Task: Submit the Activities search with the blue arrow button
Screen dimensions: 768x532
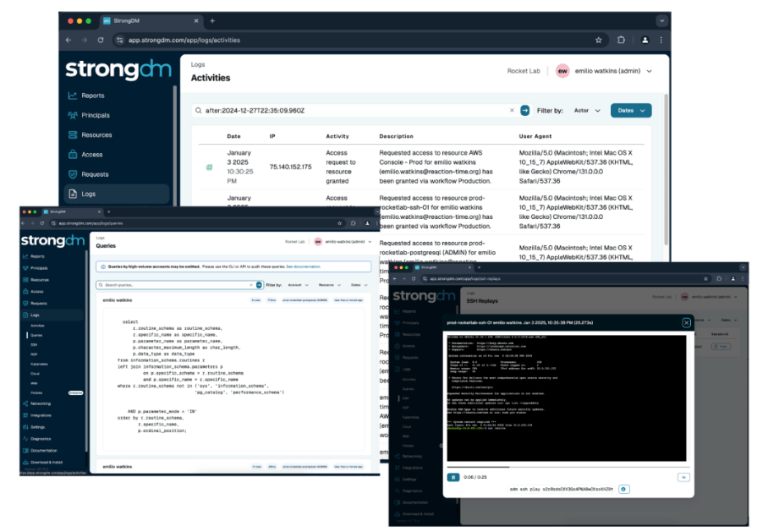Action: pos(524,110)
